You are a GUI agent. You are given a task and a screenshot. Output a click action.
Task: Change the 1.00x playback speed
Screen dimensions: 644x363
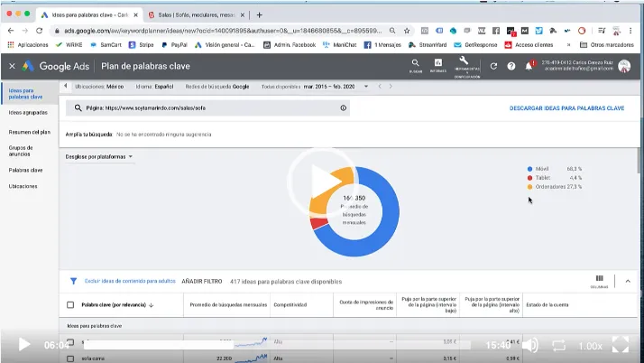(x=590, y=346)
